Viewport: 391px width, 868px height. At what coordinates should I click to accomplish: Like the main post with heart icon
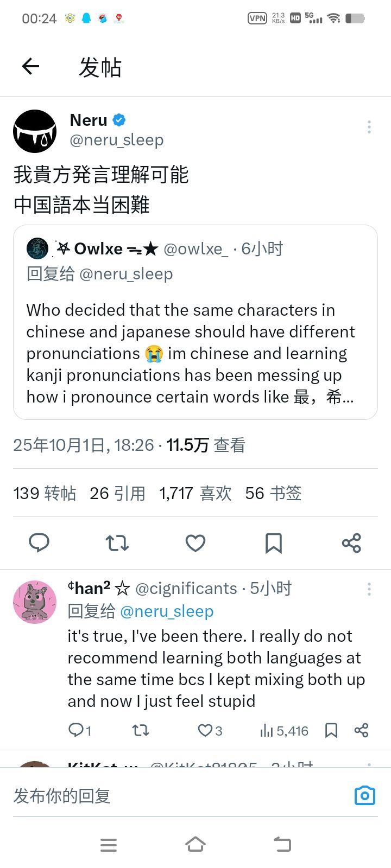point(195,542)
